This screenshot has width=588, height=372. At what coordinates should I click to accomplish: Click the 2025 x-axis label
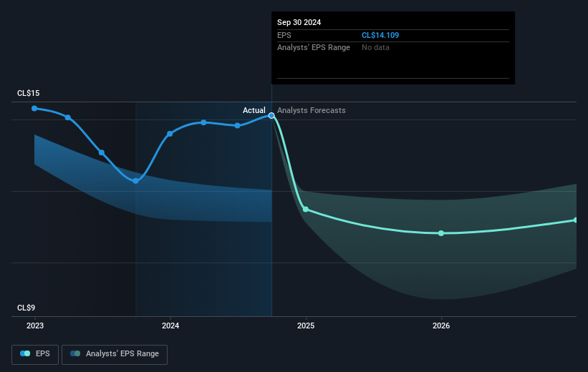coord(306,326)
